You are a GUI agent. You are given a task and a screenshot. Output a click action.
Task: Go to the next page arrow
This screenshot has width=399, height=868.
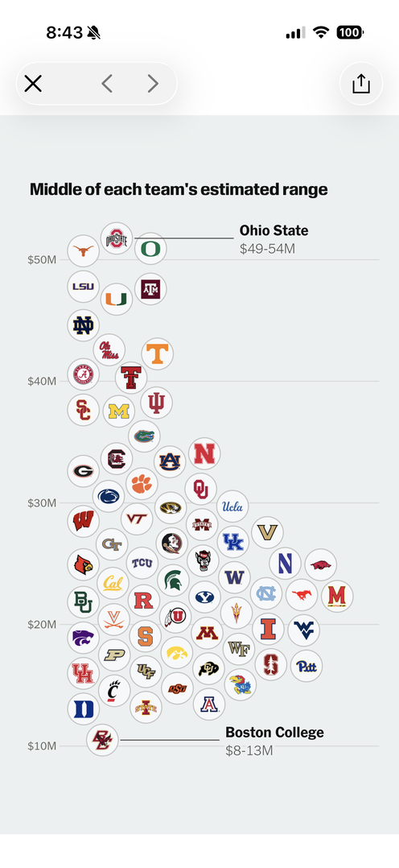click(x=153, y=84)
